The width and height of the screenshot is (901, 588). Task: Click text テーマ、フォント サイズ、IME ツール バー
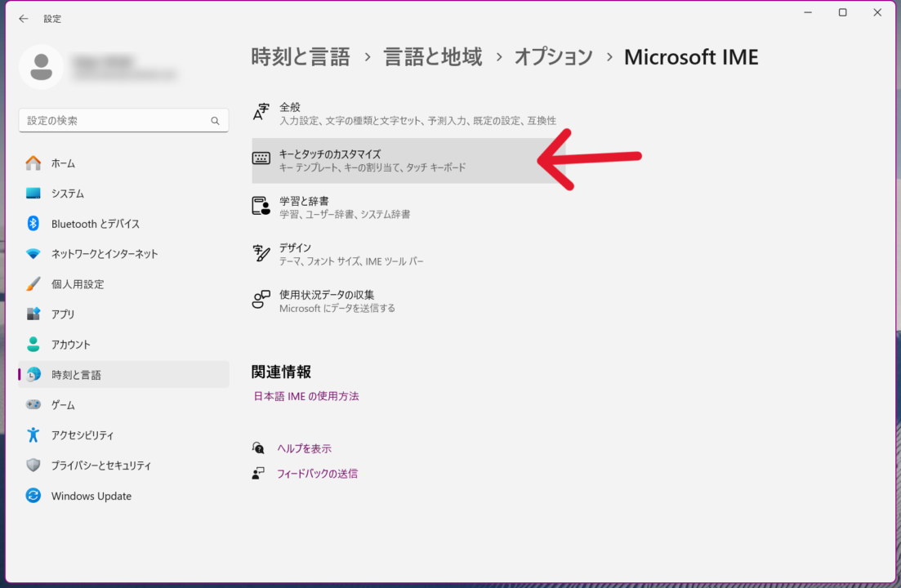coord(351,261)
